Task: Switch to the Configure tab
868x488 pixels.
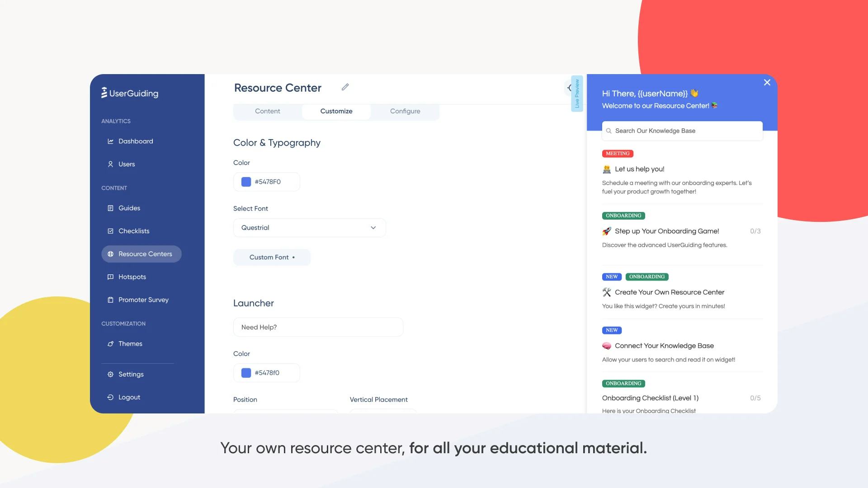Action: pos(406,111)
